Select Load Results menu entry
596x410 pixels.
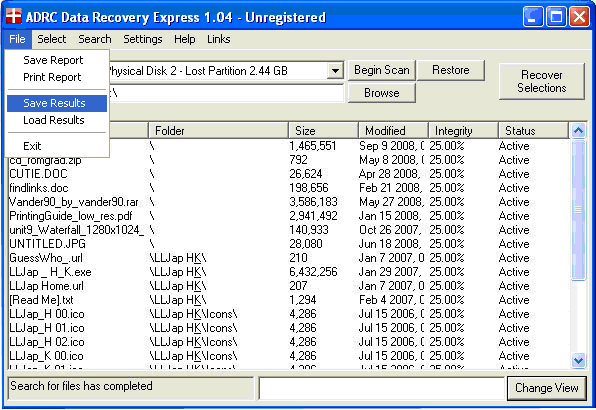coord(57,120)
